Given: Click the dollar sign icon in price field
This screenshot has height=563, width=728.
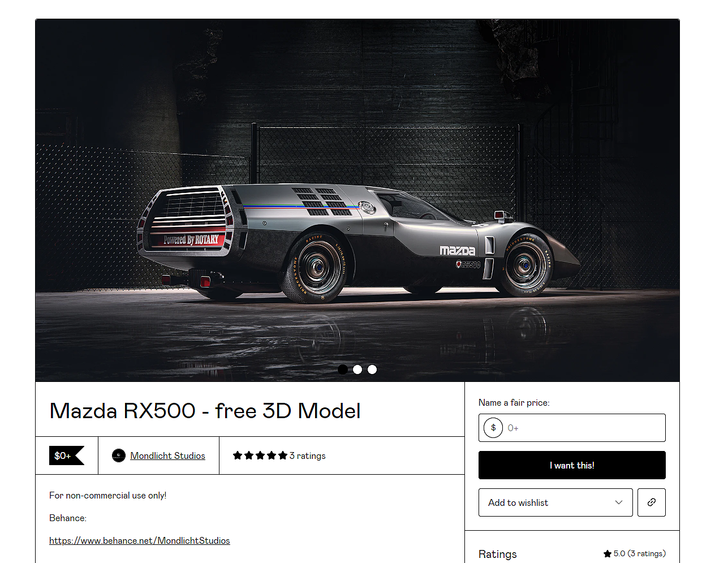Looking at the screenshot, I should click(x=493, y=428).
